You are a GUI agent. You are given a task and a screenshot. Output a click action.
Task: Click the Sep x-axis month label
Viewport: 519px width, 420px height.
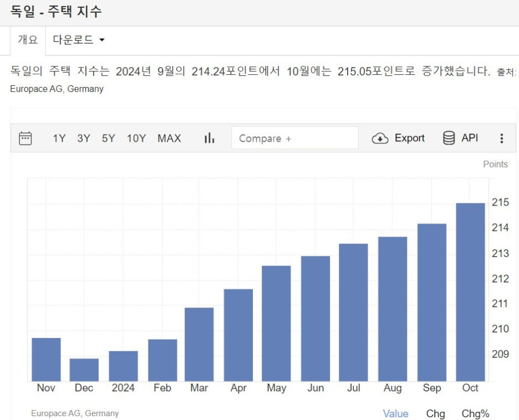[x=432, y=388]
